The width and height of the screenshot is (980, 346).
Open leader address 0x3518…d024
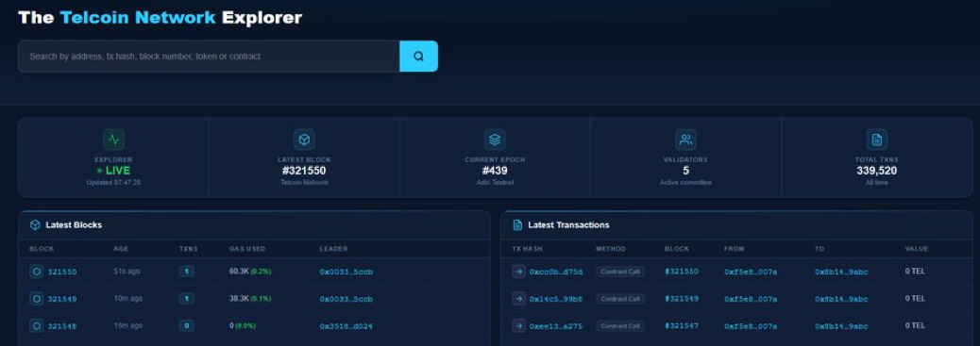pyautogui.click(x=346, y=326)
